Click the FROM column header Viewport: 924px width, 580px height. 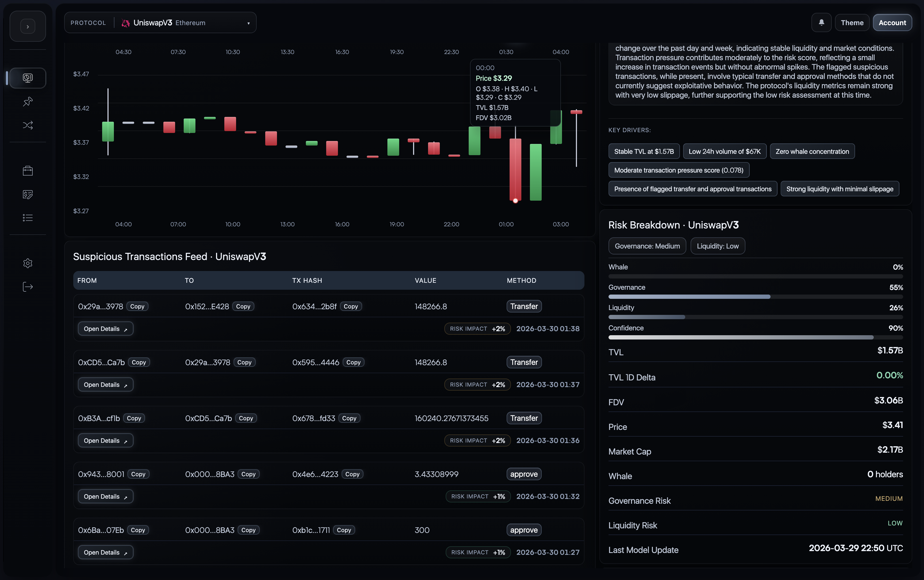coord(87,281)
